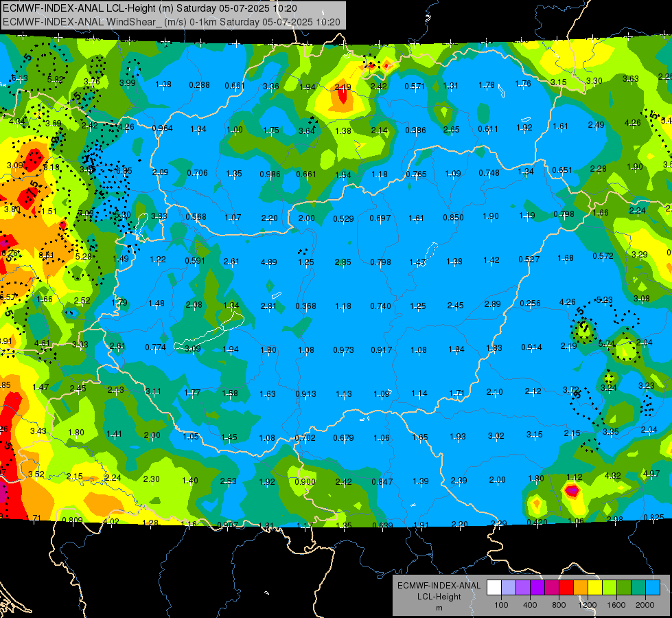Select the red swatch in the legend

coord(566,588)
